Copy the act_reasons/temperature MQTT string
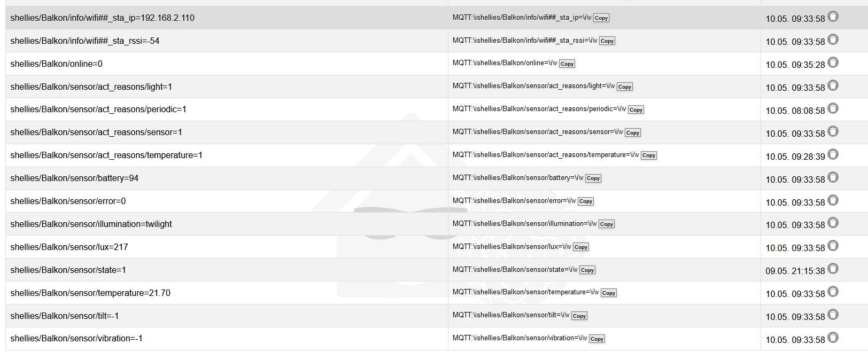The image size is (868, 352). click(648, 155)
